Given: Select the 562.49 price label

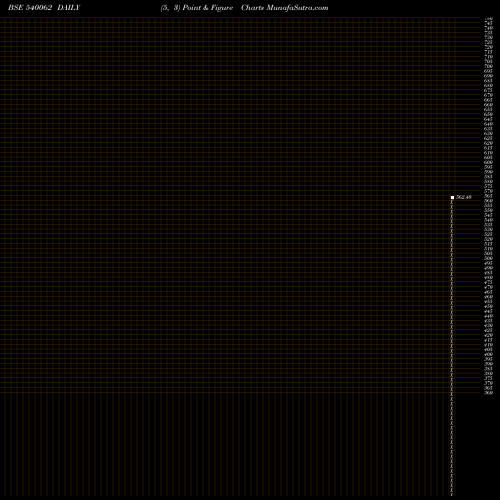Looking at the screenshot, I should pyautogui.click(x=464, y=197).
